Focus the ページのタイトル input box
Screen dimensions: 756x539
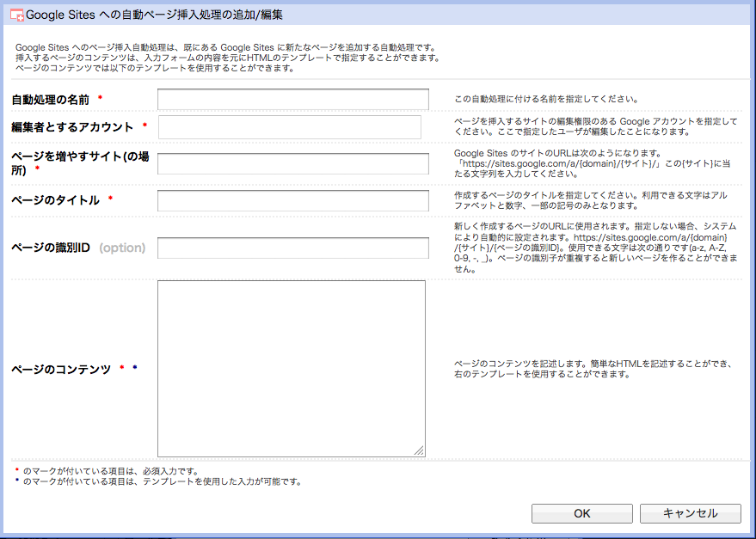tap(292, 200)
